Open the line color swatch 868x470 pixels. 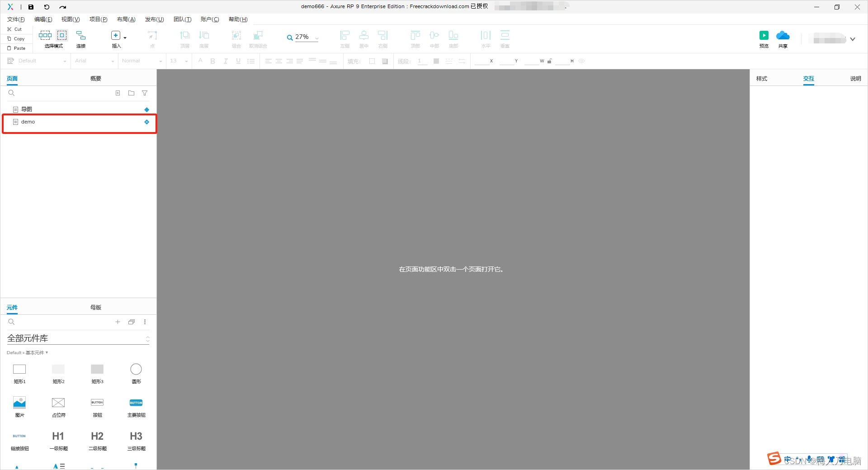pyautogui.click(x=436, y=61)
